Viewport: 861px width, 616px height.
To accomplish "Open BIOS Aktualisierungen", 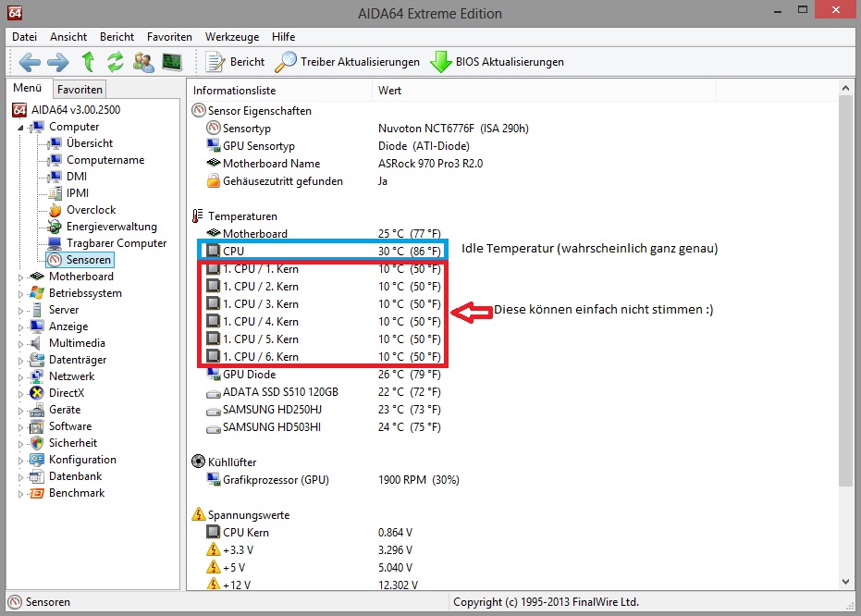I will 497,62.
